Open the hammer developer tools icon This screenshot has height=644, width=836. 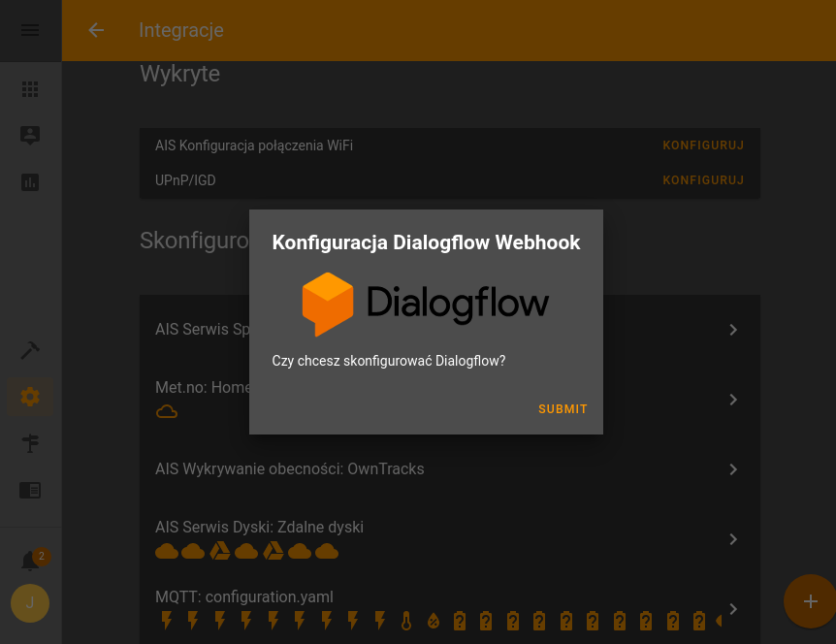pos(30,350)
